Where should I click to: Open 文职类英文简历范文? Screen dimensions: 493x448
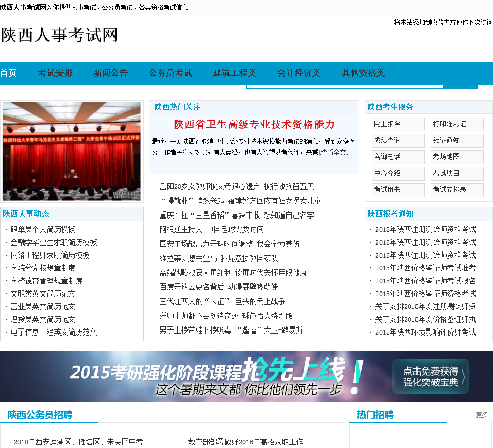click(43, 294)
